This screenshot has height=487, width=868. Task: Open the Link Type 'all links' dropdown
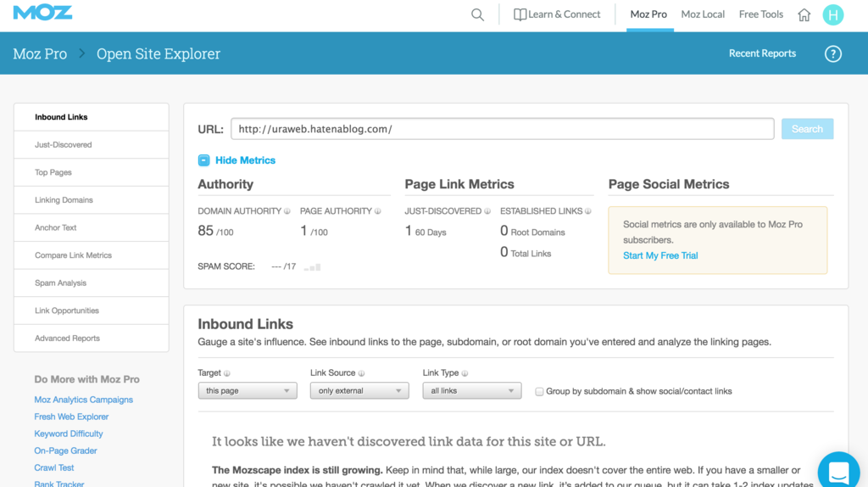pyautogui.click(x=471, y=390)
